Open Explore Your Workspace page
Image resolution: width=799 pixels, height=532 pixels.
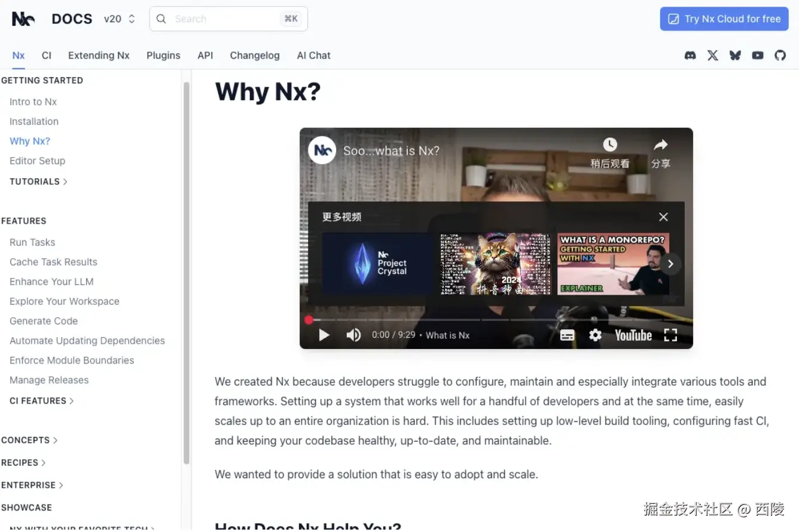[x=65, y=302]
